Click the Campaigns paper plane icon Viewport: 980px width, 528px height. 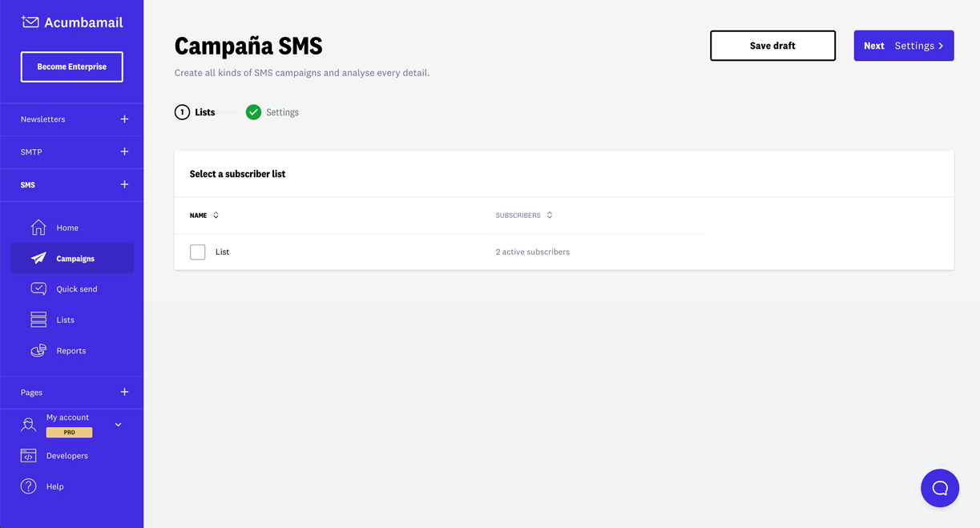pyautogui.click(x=38, y=259)
